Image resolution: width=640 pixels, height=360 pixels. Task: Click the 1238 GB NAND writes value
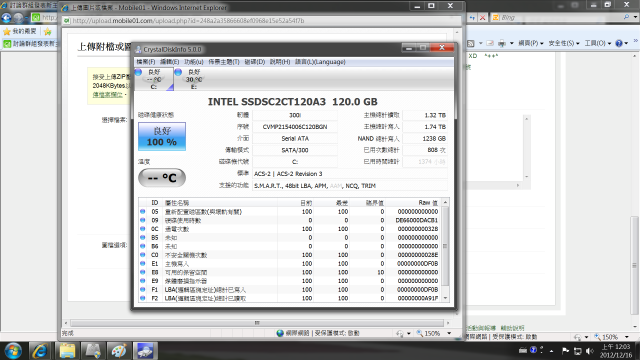(425, 138)
